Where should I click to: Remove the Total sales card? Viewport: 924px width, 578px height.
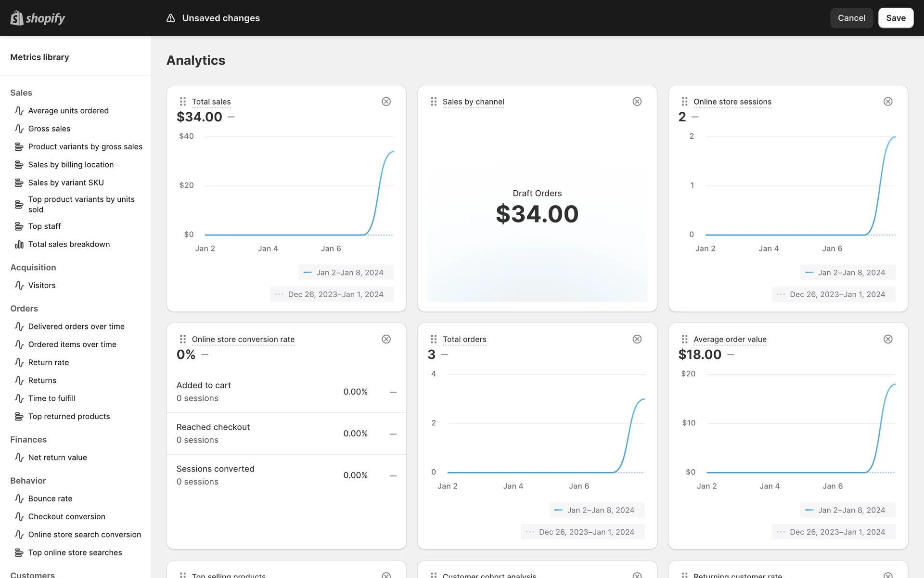click(386, 102)
